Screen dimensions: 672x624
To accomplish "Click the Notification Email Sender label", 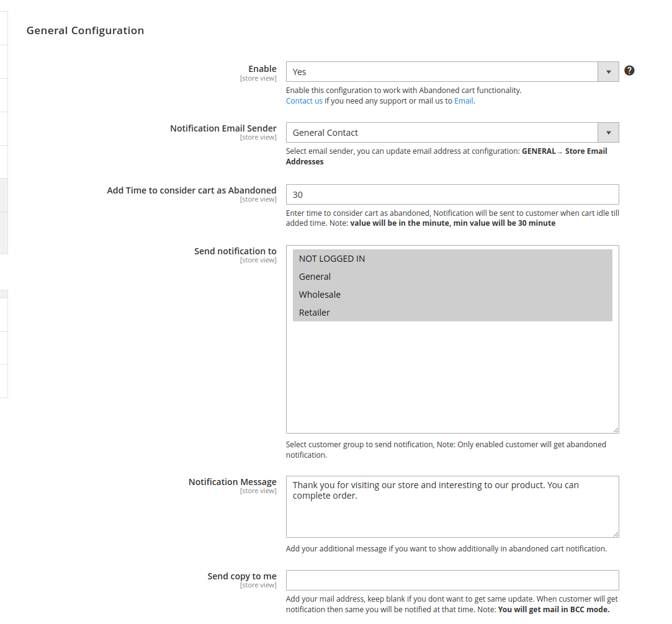I will point(223,128).
